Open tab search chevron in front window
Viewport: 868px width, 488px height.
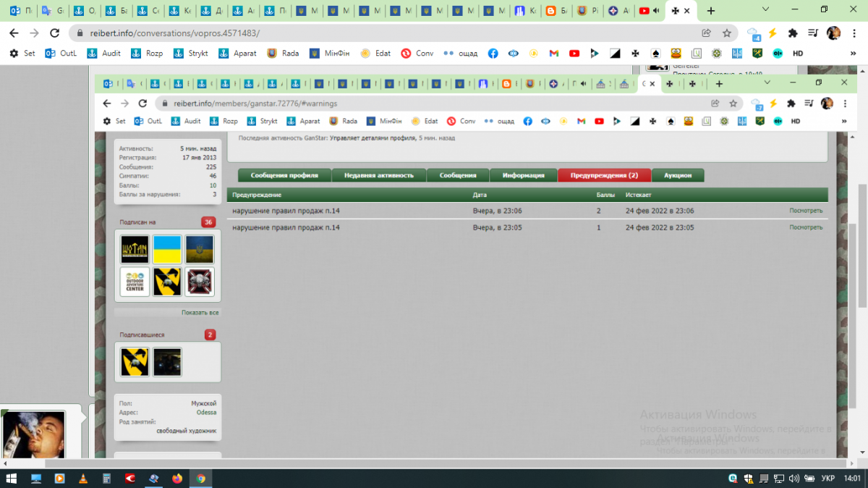769,83
